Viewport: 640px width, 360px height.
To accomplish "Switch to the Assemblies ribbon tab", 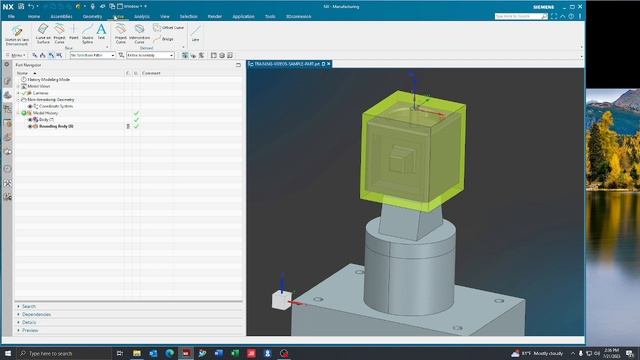I will [61, 16].
